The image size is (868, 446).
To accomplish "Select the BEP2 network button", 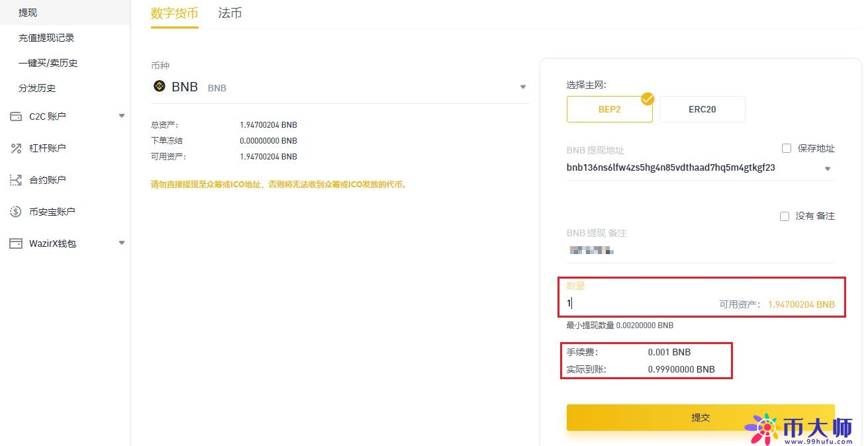I will pyautogui.click(x=609, y=109).
